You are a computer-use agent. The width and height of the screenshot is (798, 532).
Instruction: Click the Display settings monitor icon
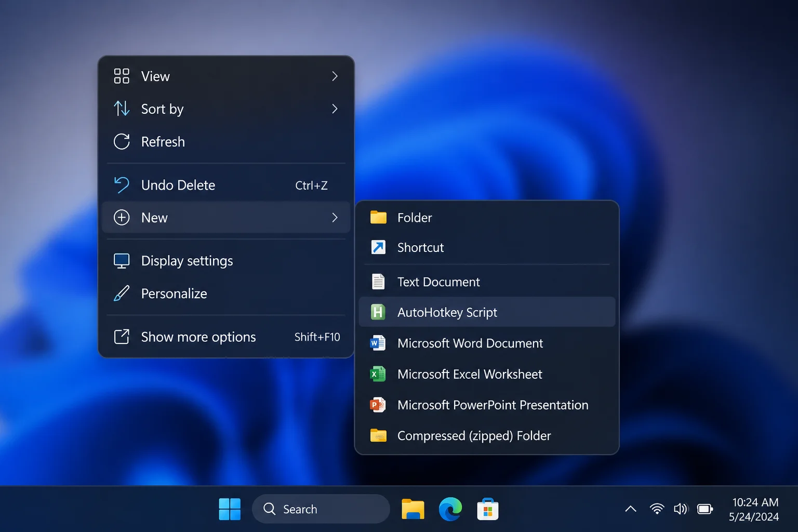tap(122, 261)
